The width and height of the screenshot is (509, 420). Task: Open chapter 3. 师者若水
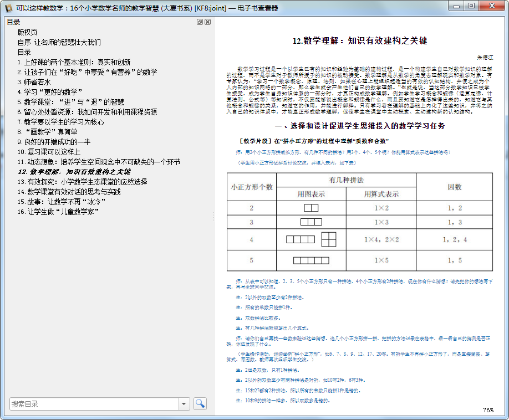[34, 82]
